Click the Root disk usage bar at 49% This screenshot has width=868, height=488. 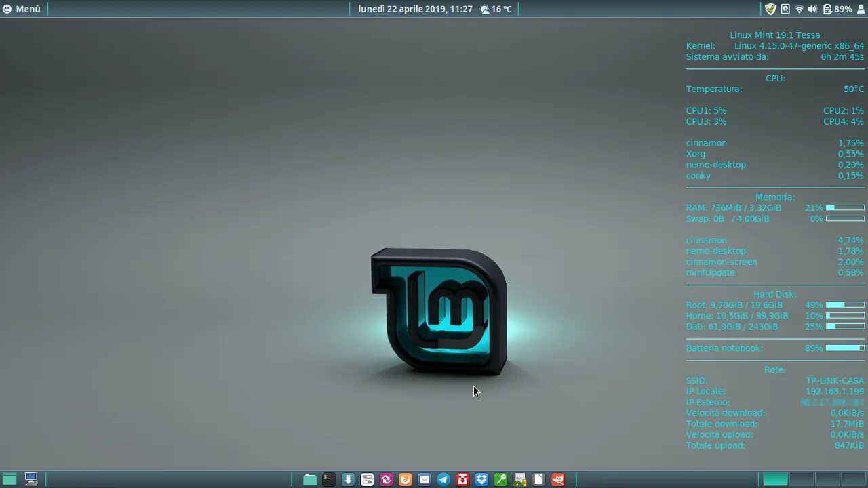click(845, 305)
